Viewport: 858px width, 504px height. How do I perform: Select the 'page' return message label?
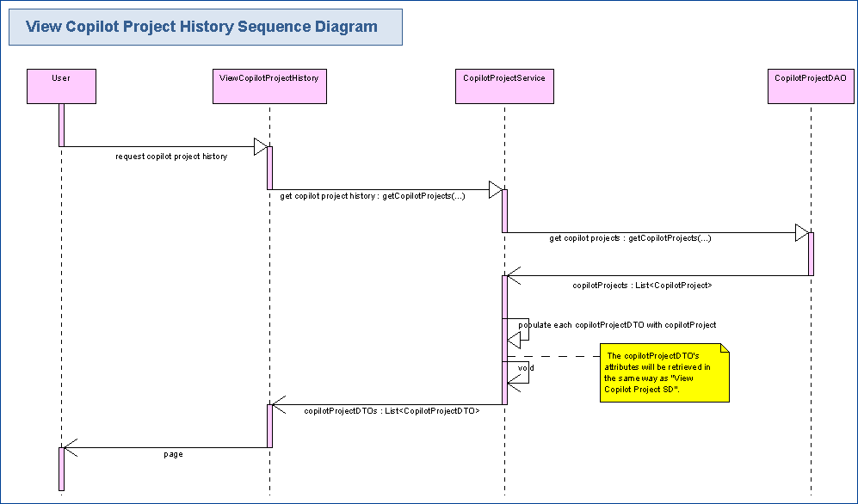pyautogui.click(x=173, y=454)
